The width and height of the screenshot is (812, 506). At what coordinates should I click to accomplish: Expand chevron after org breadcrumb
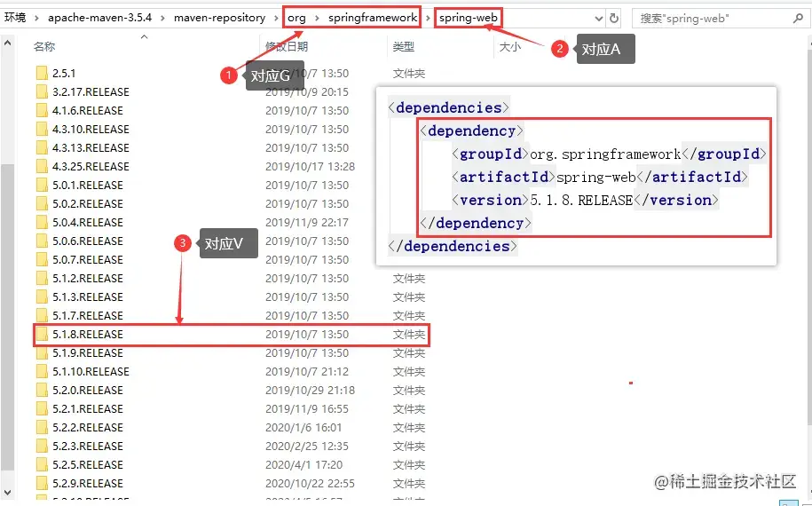click(x=317, y=18)
